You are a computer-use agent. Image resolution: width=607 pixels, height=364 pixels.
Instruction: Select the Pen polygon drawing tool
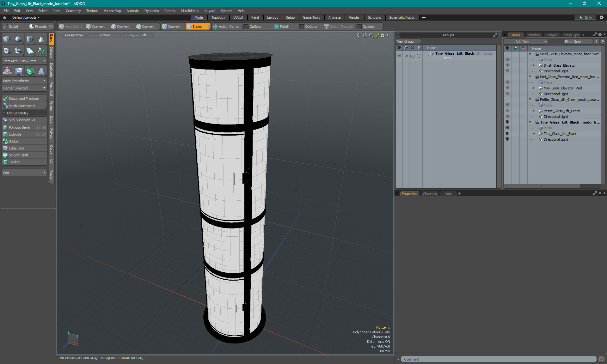[x=30, y=51]
